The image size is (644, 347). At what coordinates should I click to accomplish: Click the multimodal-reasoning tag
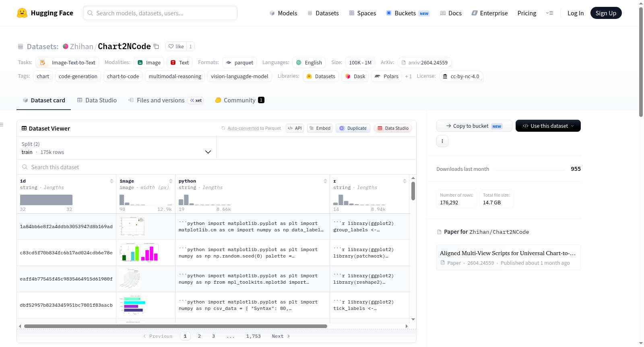(175, 76)
